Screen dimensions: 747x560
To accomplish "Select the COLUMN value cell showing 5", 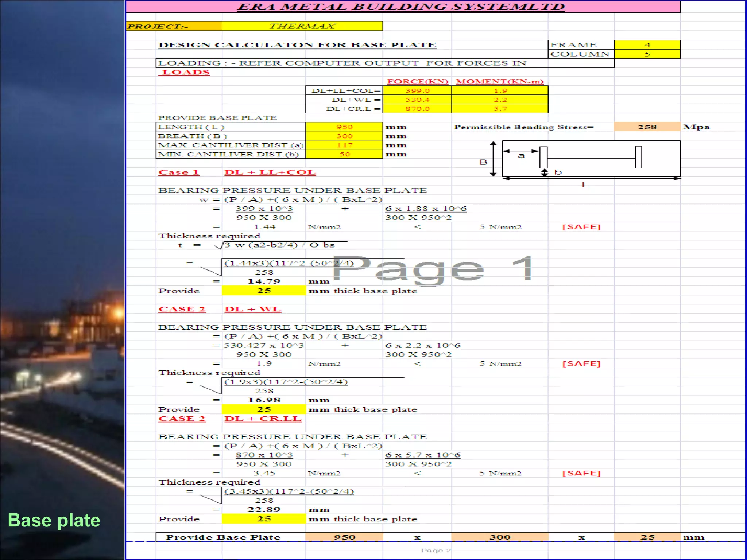I will tap(647, 54).
